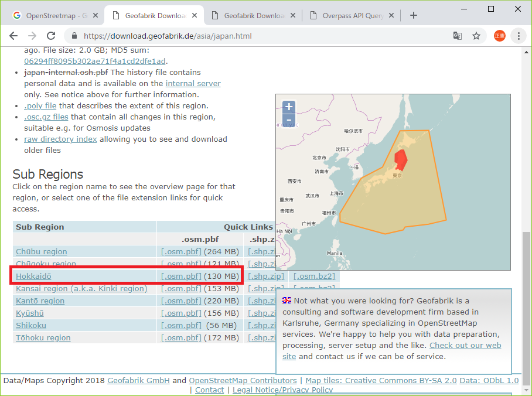This screenshot has width=532, height=396.
Task: Open Map tiles Creative Commons BY-SA 2.0 link
Action: click(381, 380)
